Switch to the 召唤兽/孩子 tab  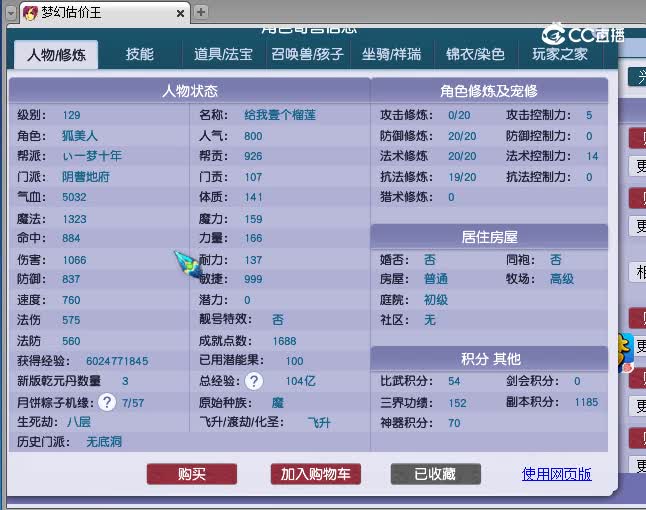307,54
